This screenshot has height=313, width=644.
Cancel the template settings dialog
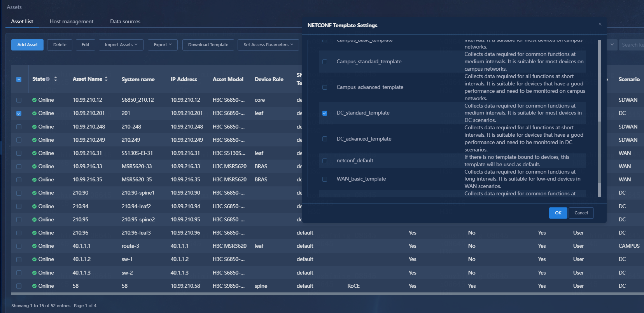[581, 213]
